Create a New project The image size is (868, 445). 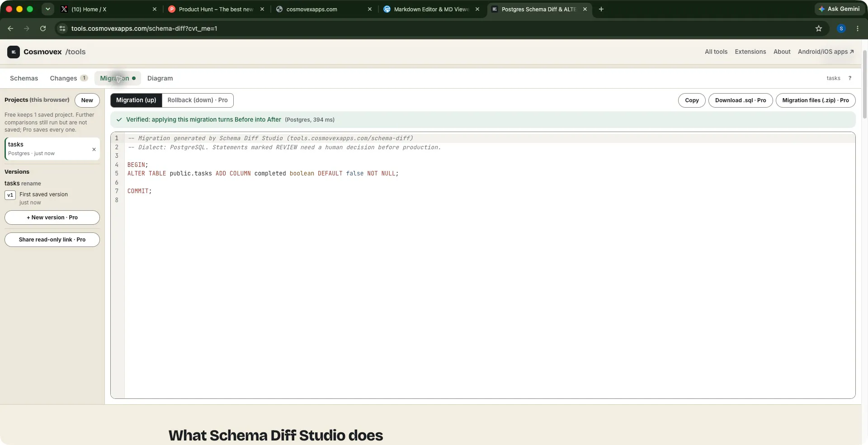[x=87, y=100]
